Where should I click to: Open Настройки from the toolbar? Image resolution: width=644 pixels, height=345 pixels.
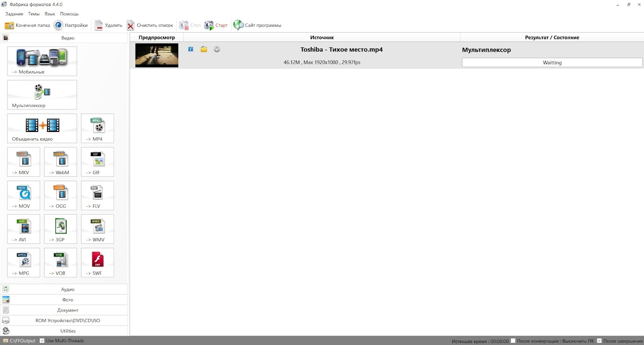(x=71, y=25)
